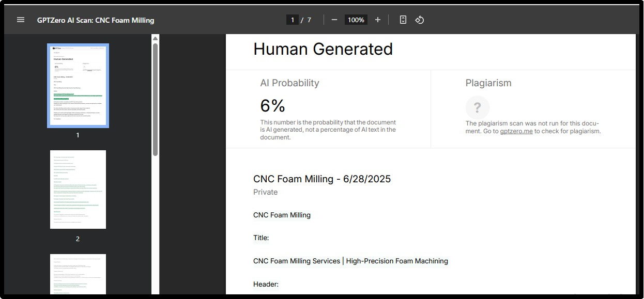Screen dimensions: 644x299
Task: Click the plagiarism question mark icon
Action: pos(477,107)
